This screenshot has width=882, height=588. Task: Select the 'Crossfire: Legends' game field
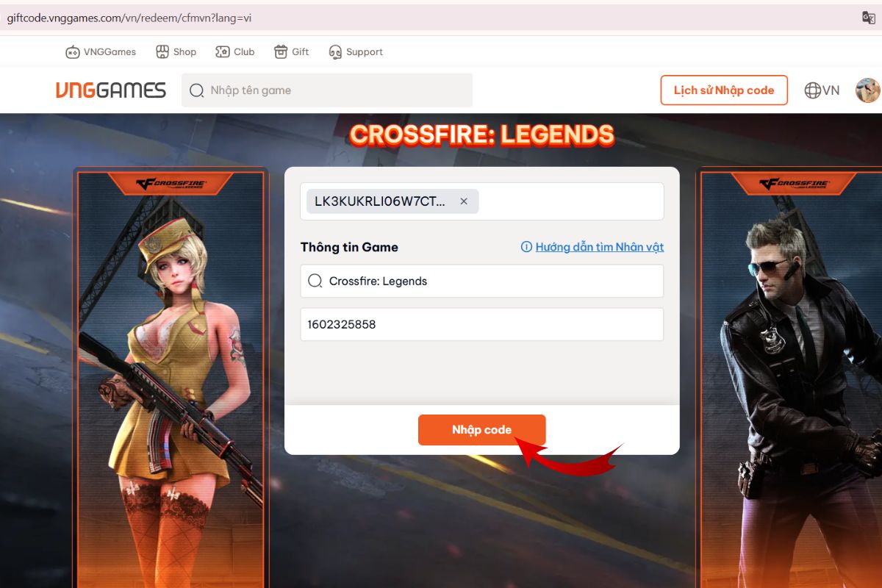pyautogui.click(x=482, y=281)
